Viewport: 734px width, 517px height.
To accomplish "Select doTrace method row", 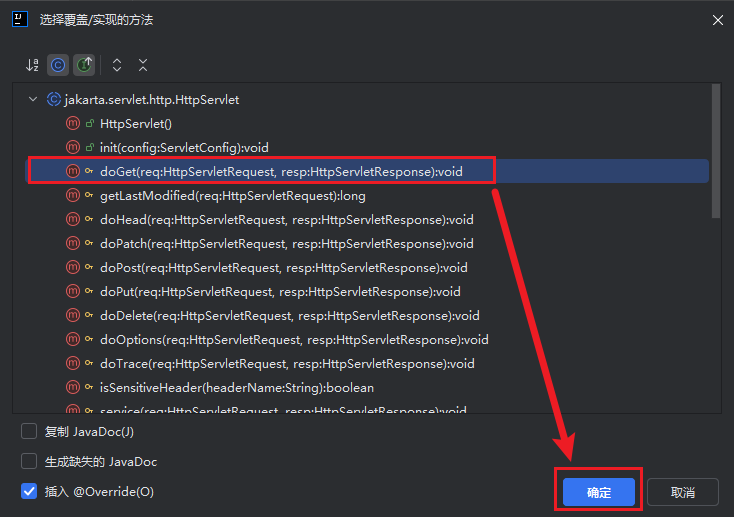I will coord(367,363).
